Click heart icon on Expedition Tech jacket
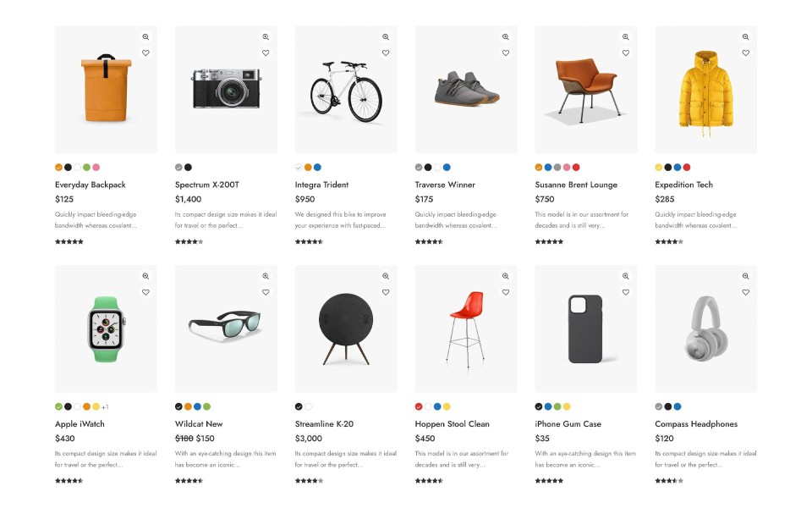Screen dimensions: 812x508 746,53
